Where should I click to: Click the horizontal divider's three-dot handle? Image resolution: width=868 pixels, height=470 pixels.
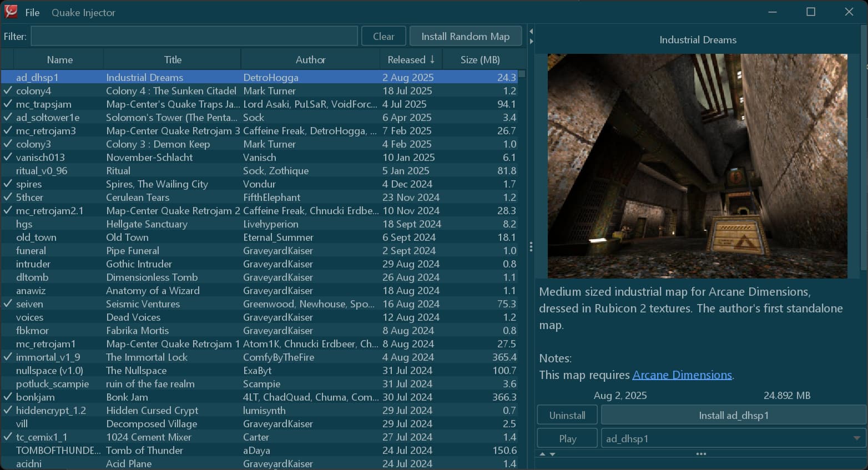pos(701,454)
